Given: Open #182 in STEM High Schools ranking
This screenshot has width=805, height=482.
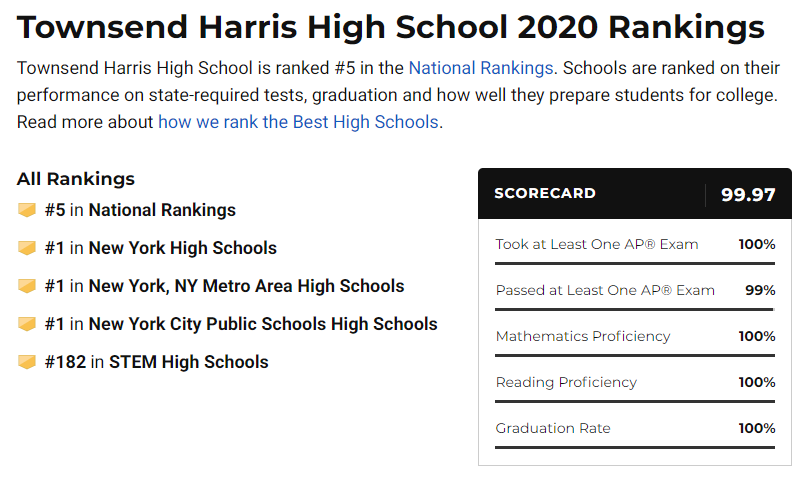Looking at the screenshot, I should point(157,362).
